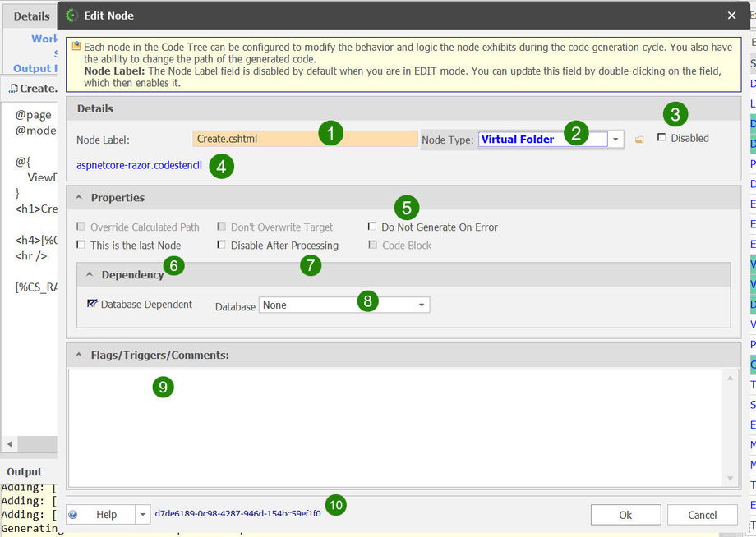Click the comments scrollbar down arrow
The width and height of the screenshot is (756, 537).
coord(730,478)
